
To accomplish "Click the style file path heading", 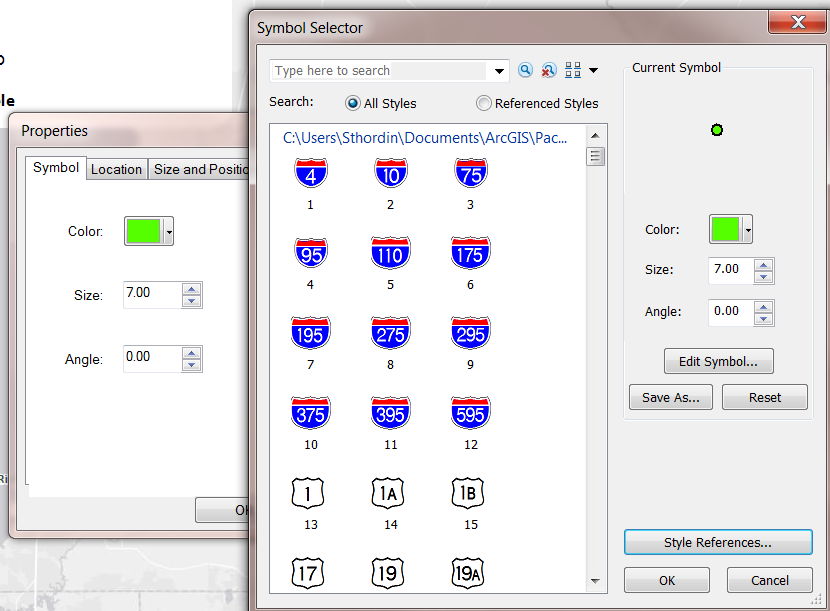I will point(425,138).
